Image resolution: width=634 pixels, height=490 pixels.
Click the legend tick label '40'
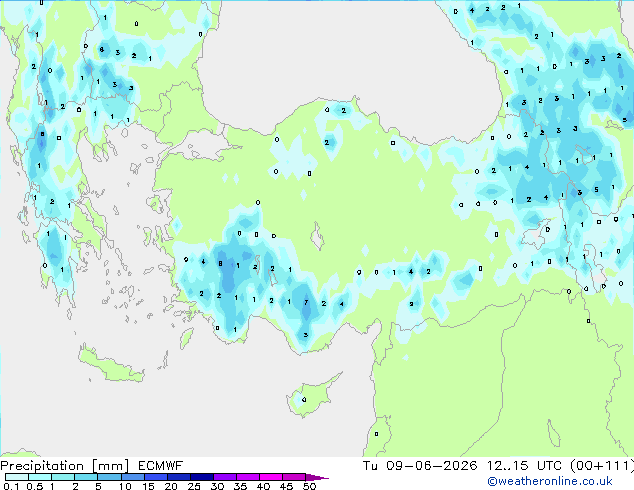click(x=263, y=486)
